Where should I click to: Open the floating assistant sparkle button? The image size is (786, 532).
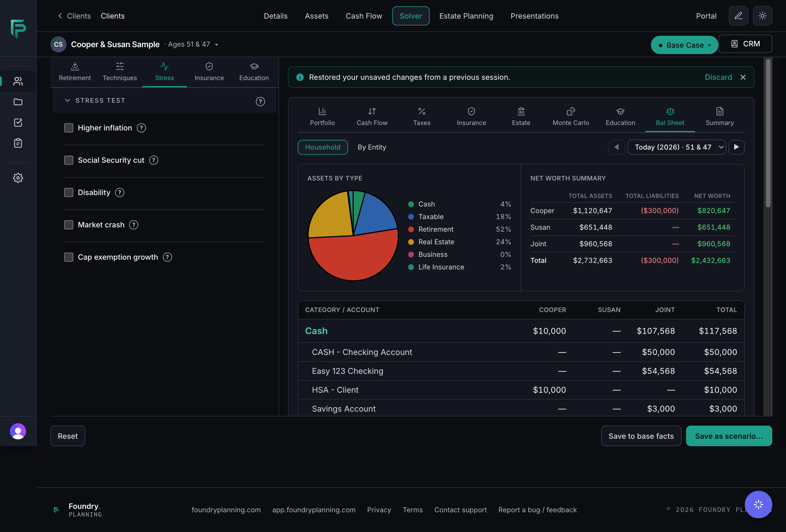point(758,504)
